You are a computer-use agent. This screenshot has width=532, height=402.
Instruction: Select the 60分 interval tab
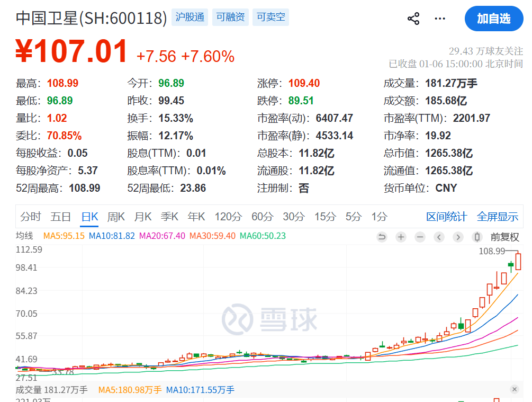tap(262, 216)
